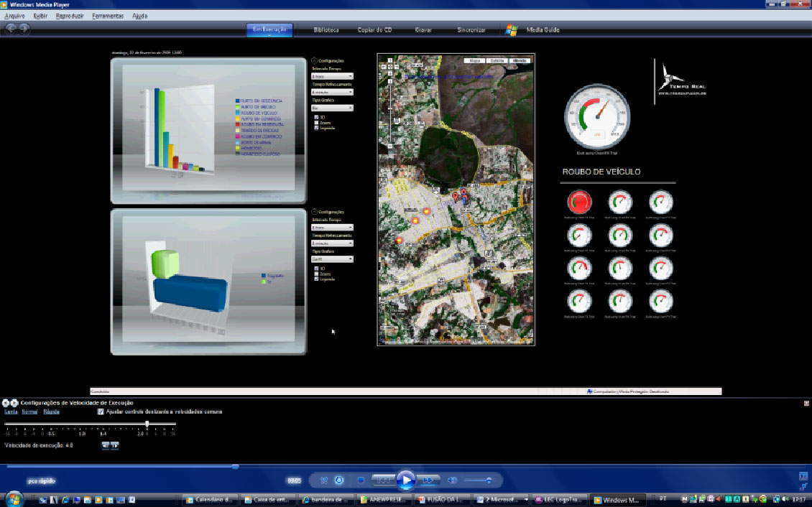Enable the Zoom checkbox for the top chart
The height and width of the screenshot is (507, 812).
pos(316,123)
